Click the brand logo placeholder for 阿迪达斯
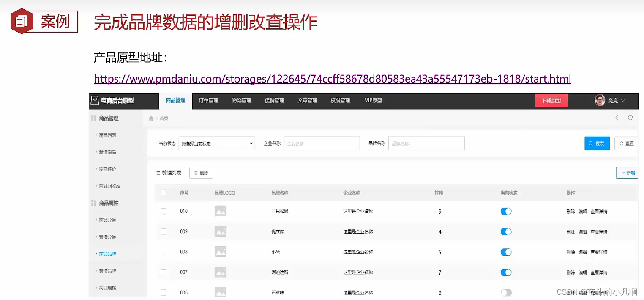Image resolution: width=644 pixels, height=300 pixels. point(221,272)
